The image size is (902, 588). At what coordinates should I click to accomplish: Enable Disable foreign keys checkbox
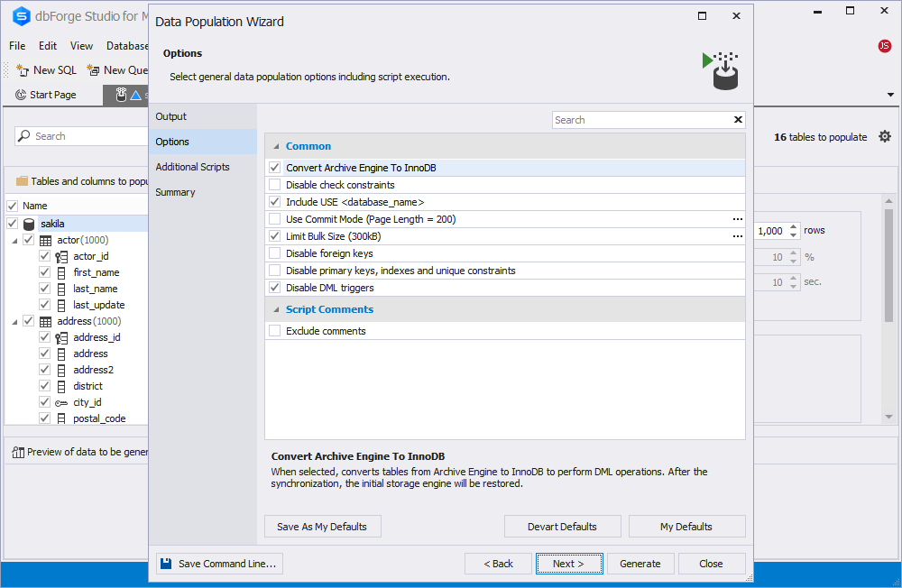[275, 253]
